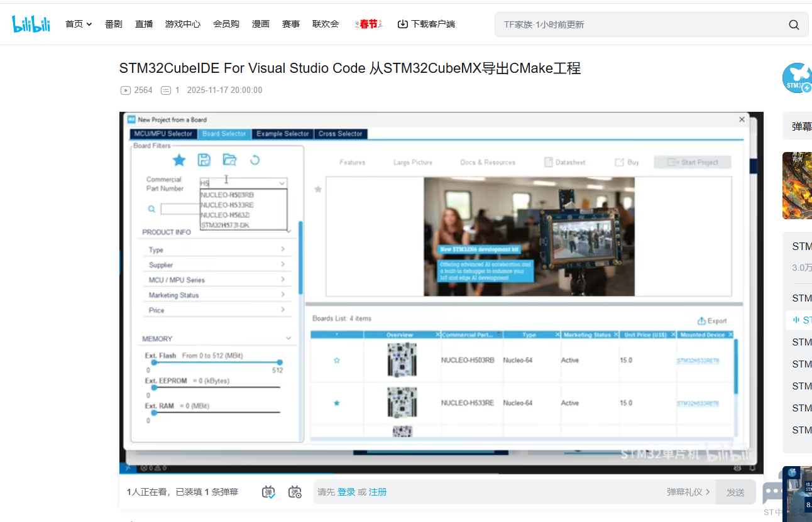Remove the Overview column via its X

pos(437,335)
